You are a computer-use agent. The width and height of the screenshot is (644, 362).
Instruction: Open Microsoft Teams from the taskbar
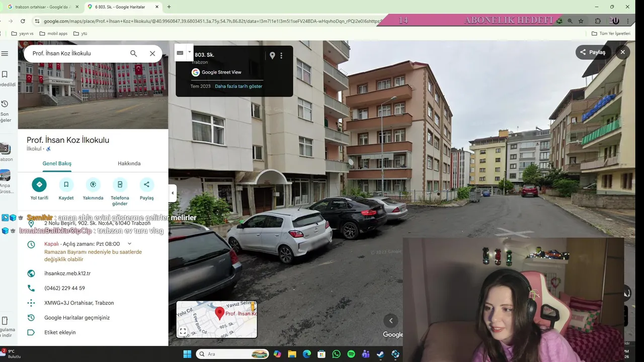pyautogui.click(x=366, y=354)
